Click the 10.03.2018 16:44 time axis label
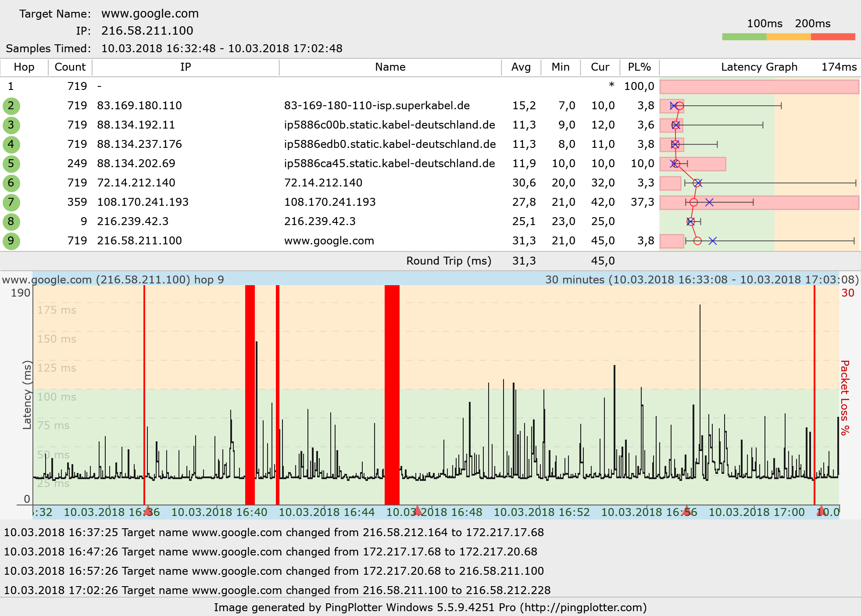The width and height of the screenshot is (861, 616). click(327, 512)
